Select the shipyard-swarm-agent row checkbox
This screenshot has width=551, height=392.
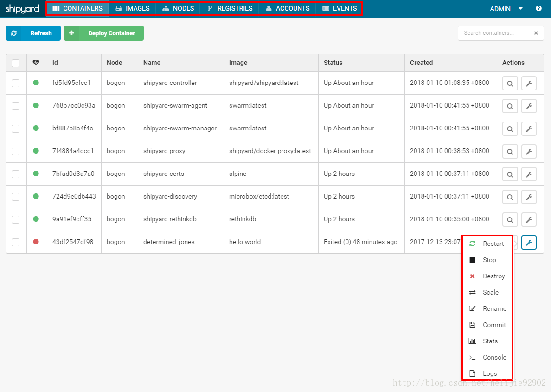pyautogui.click(x=15, y=106)
